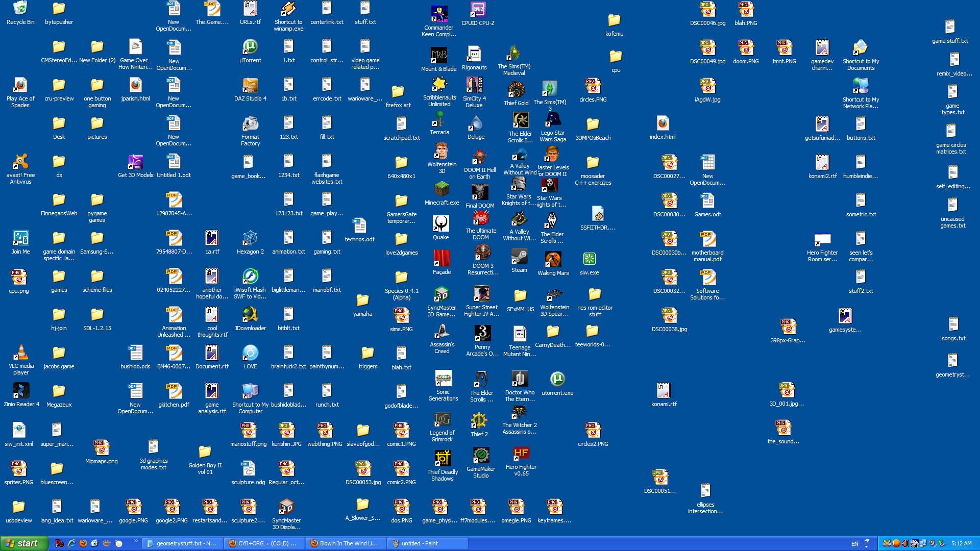Image resolution: width=980 pixels, height=551 pixels.
Task: Select the avast! Free Antivirus icon
Action: 20,162
